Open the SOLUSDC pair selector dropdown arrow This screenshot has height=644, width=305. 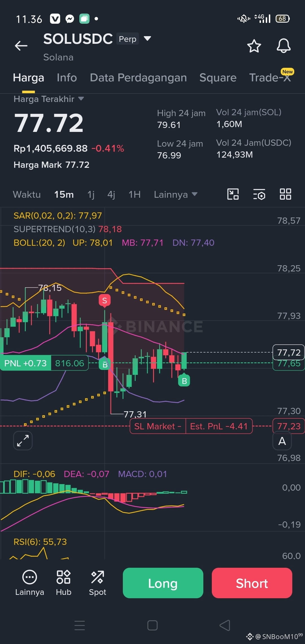(147, 38)
